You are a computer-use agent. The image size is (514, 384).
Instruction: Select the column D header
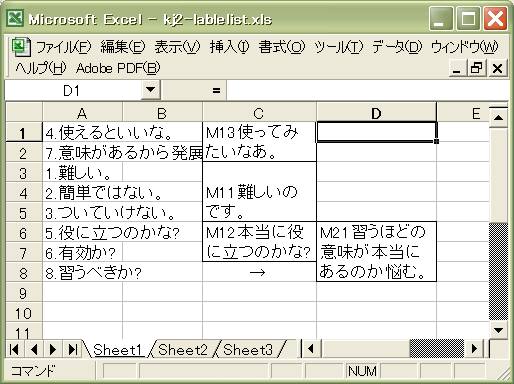coord(376,113)
